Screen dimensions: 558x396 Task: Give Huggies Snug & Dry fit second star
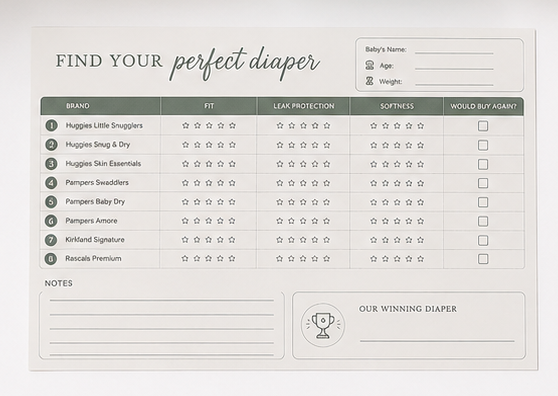tap(197, 144)
